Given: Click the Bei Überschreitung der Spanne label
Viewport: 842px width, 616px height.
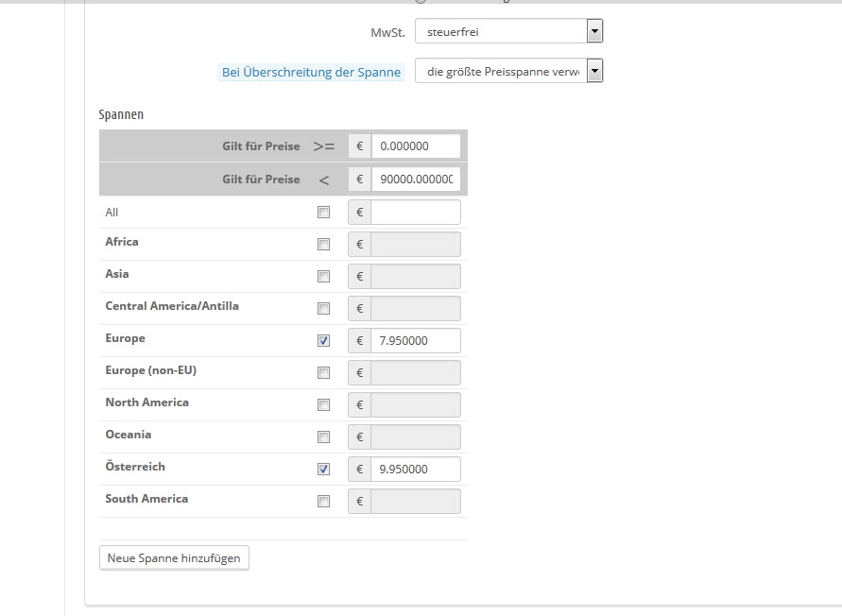Looking at the screenshot, I should (311, 72).
